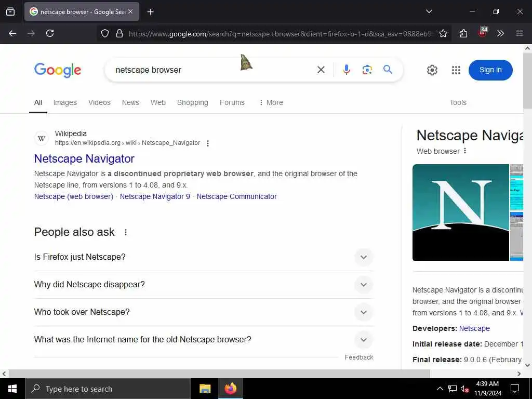Open Google quick settings gear

pyautogui.click(x=432, y=70)
